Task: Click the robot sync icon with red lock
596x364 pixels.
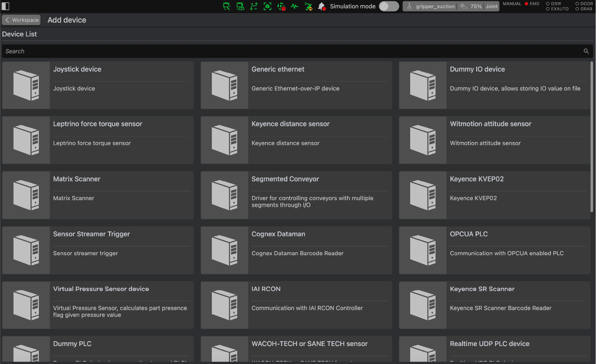Action: 281,6
